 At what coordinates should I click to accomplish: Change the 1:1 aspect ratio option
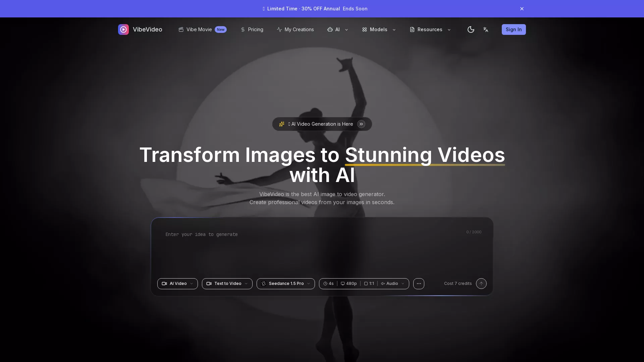click(369, 284)
